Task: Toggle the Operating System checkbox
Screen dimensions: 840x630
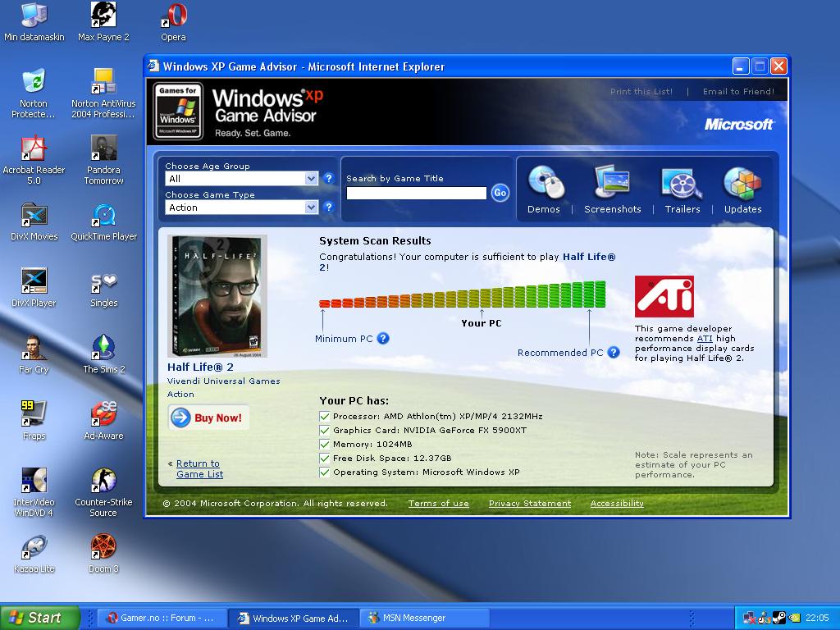Action: [324, 472]
